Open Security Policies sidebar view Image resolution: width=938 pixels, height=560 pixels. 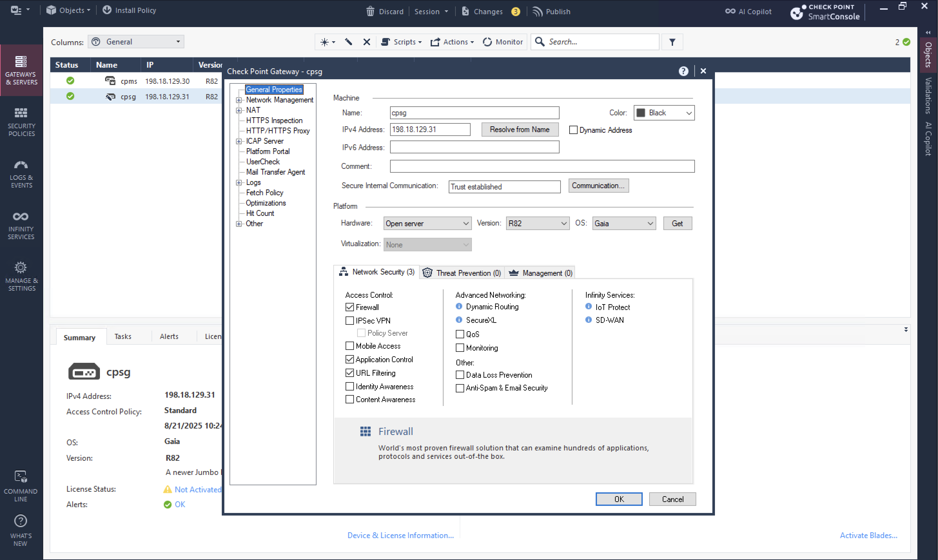21,121
